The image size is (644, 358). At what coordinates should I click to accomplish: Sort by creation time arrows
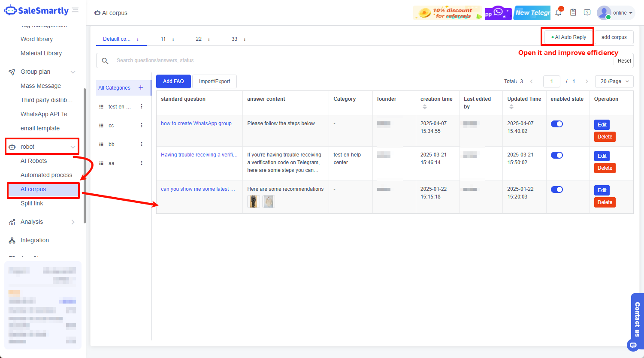425,107
